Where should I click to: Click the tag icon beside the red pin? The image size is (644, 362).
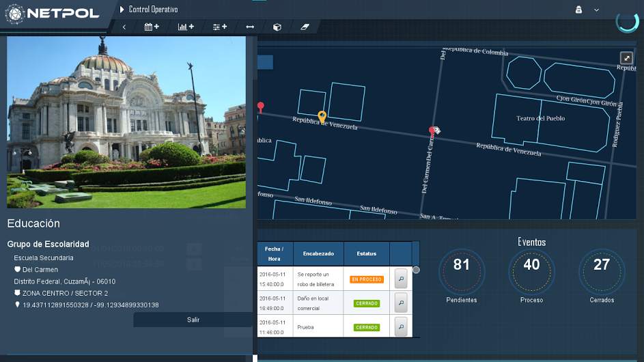pyautogui.click(x=437, y=130)
